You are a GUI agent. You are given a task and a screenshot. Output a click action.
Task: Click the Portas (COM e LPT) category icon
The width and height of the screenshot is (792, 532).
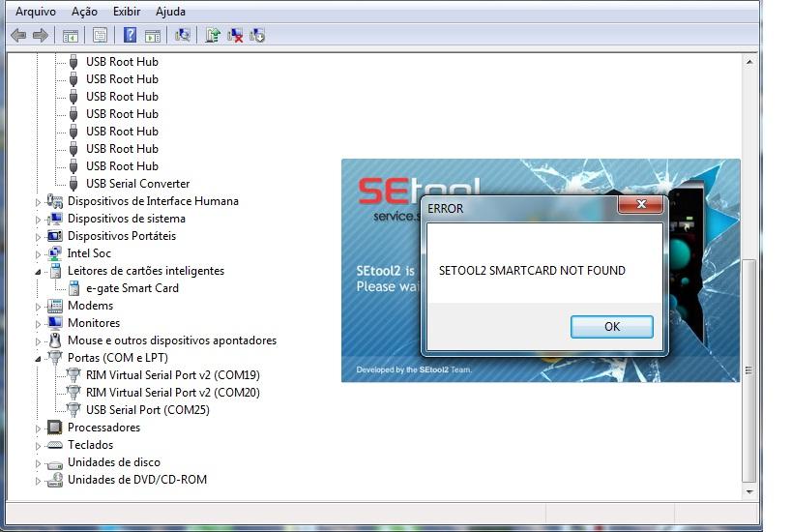(55, 358)
